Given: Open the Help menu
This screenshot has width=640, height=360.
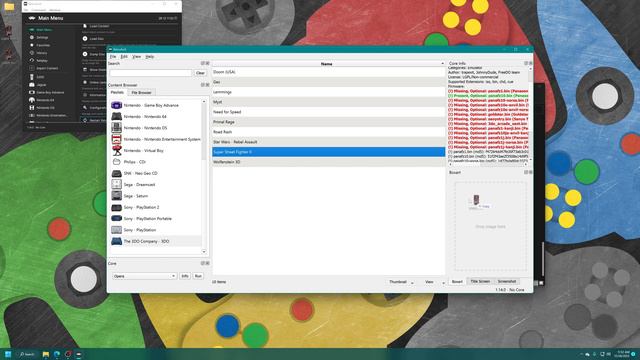Looking at the screenshot, I should coord(150,57).
